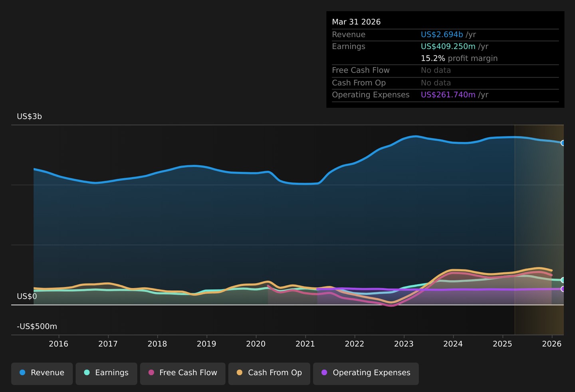Click the US$2.694b revenue value in tooltip
Viewport: 575px width, 392px height.
tap(442, 35)
